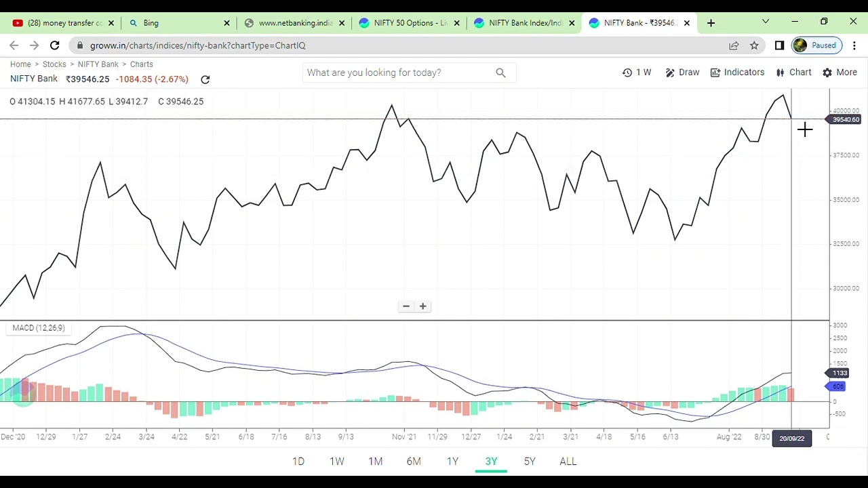Close the money transfer YouTube tab
The image size is (868, 488).
111,23
